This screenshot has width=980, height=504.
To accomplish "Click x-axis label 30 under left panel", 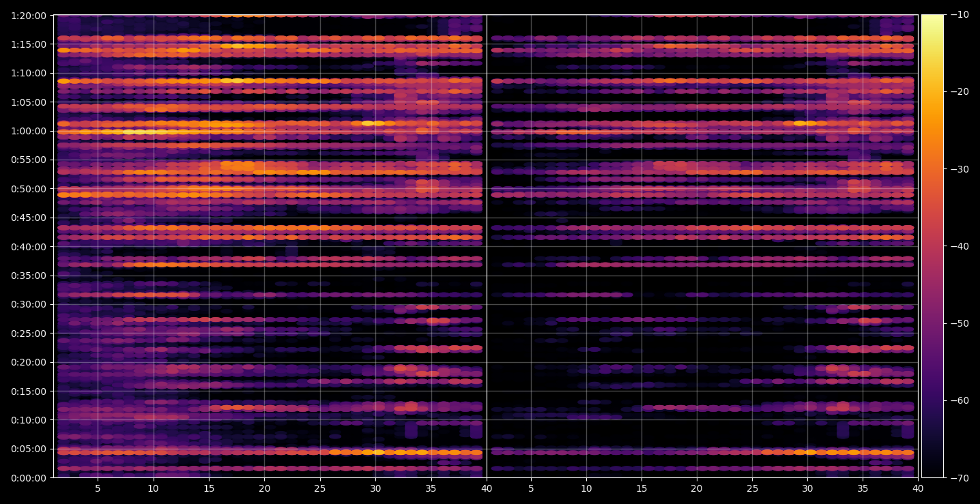I will (x=375, y=488).
